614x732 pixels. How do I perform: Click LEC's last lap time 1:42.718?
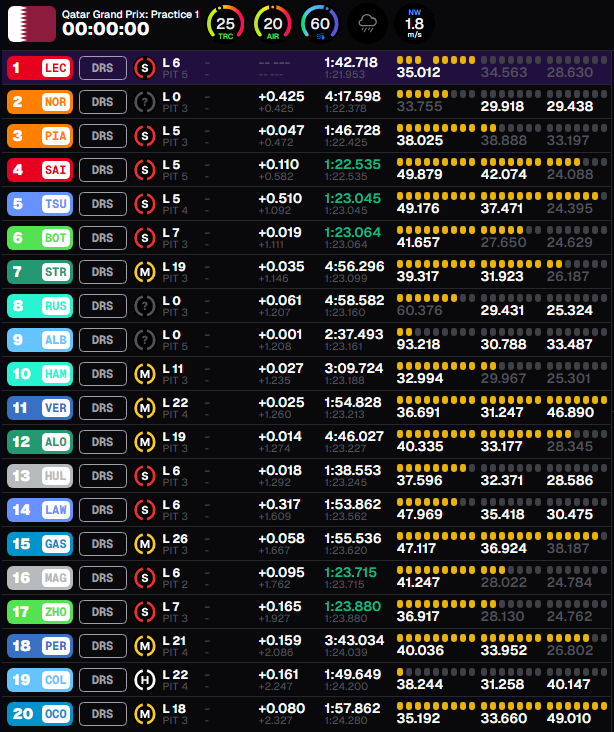(x=351, y=63)
